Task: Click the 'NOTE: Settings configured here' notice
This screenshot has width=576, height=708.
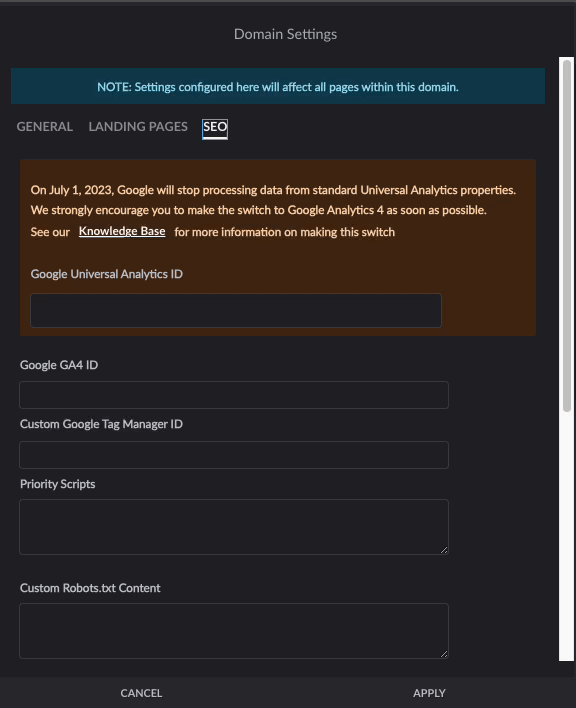Action: click(278, 87)
